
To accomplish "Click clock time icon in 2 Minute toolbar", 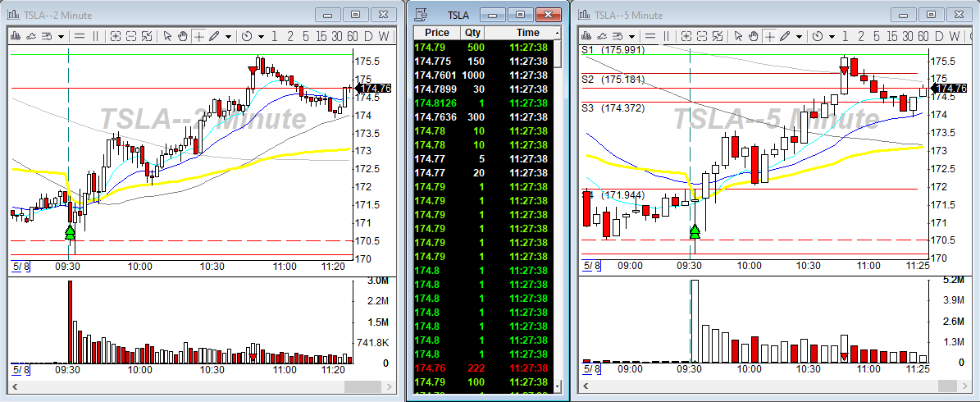I will (x=247, y=36).
